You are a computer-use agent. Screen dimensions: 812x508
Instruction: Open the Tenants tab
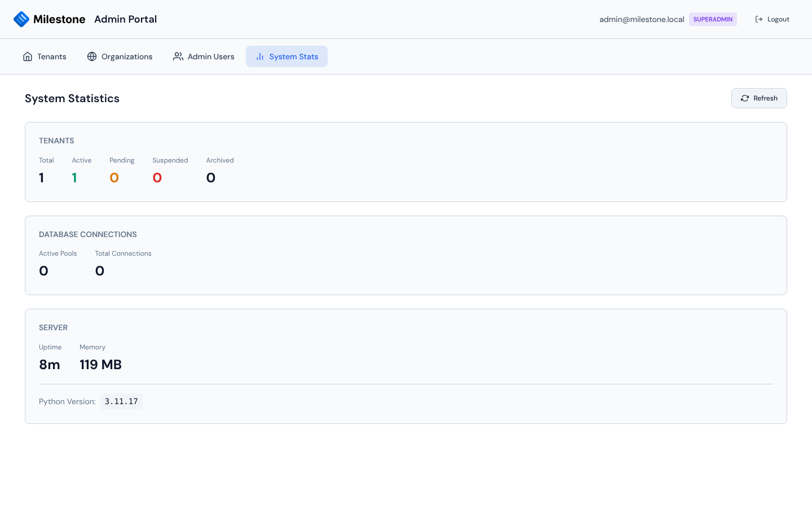click(x=45, y=56)
